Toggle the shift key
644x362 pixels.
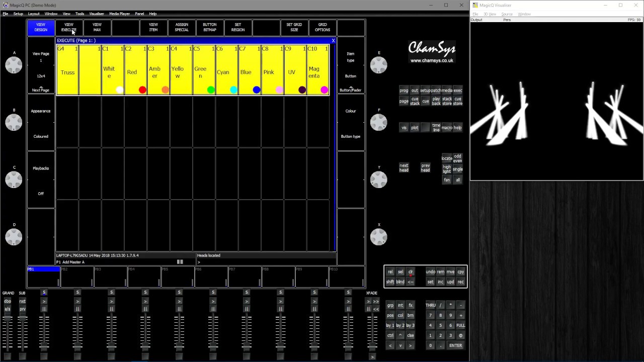click(390, 282)
